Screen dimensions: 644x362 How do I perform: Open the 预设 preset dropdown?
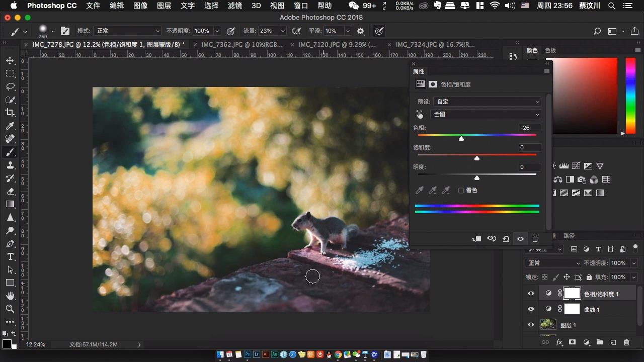click(x=487, y=102)
